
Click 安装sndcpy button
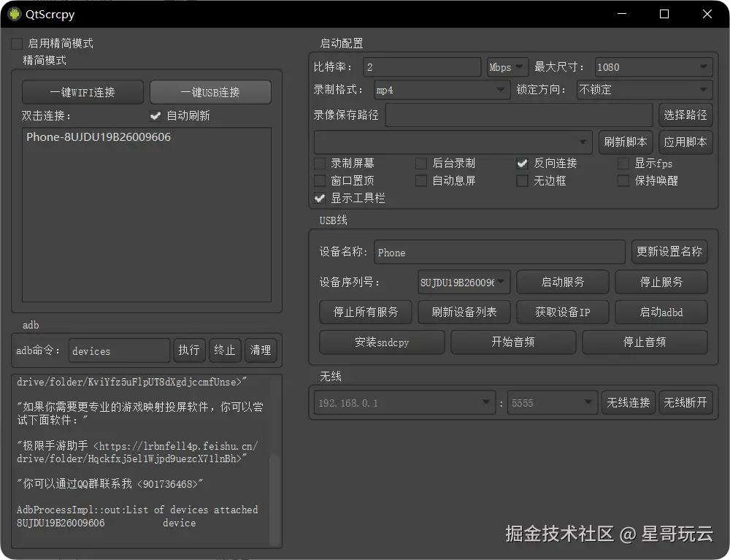382,342
